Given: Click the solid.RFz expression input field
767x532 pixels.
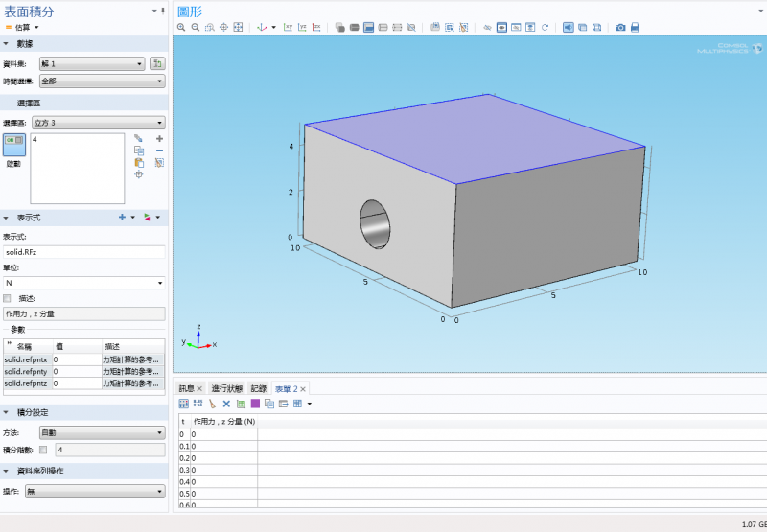Looking at the screenshot, I should tap(83, 251).
